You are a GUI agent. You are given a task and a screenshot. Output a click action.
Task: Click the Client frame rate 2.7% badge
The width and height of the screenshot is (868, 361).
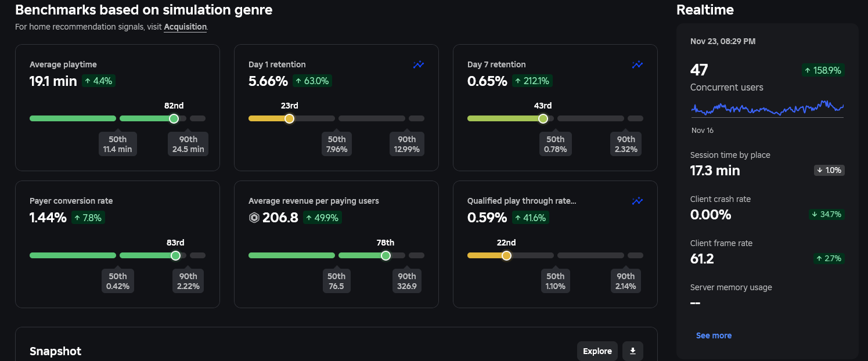[828, 259]
